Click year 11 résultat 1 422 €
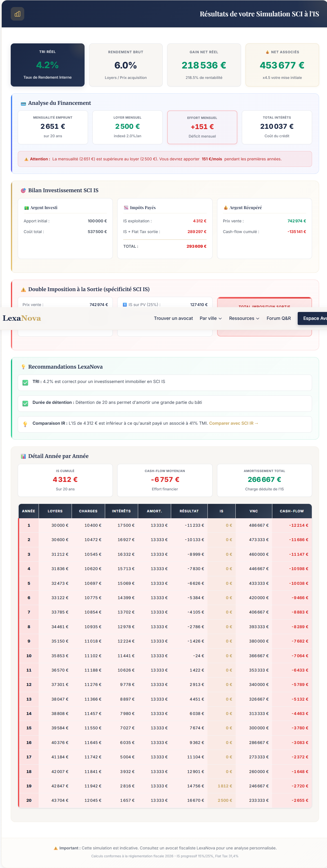 [197, 670]
